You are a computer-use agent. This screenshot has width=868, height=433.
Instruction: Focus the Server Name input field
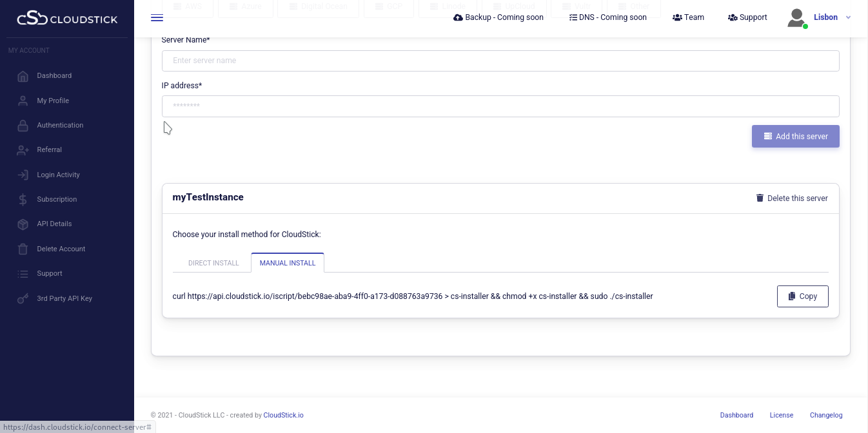500,61
